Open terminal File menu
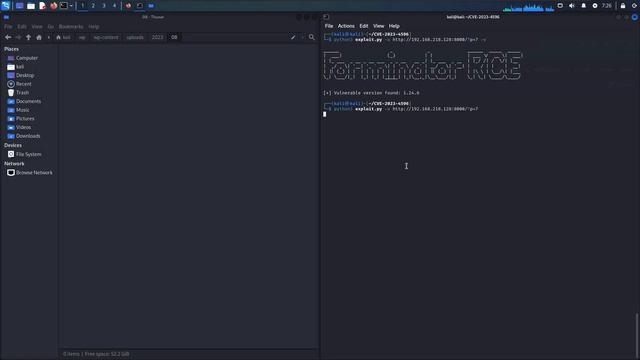Image resolution: width=640 pixels, height=360 pixels. point(329,26)
